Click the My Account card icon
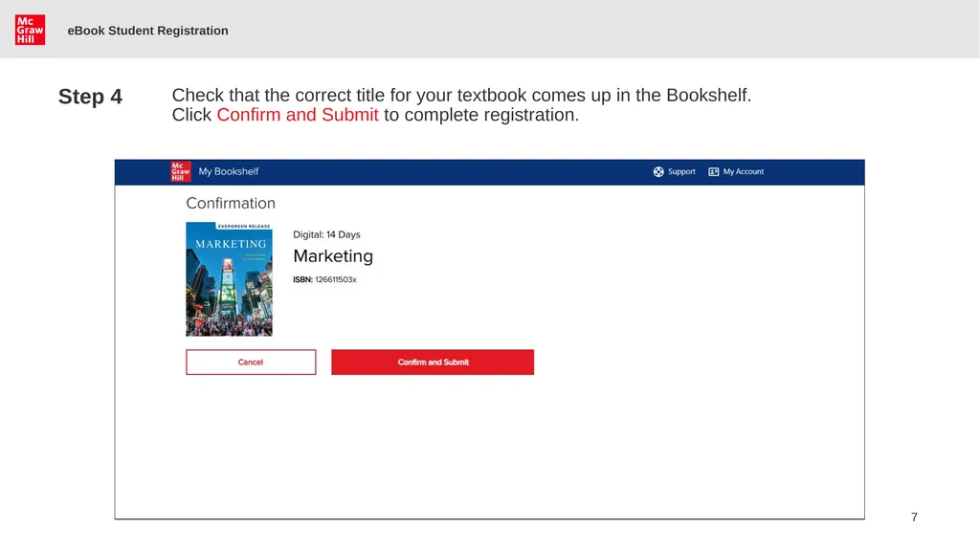Viewport: 980px width, 550px height. tap(713, 172)
